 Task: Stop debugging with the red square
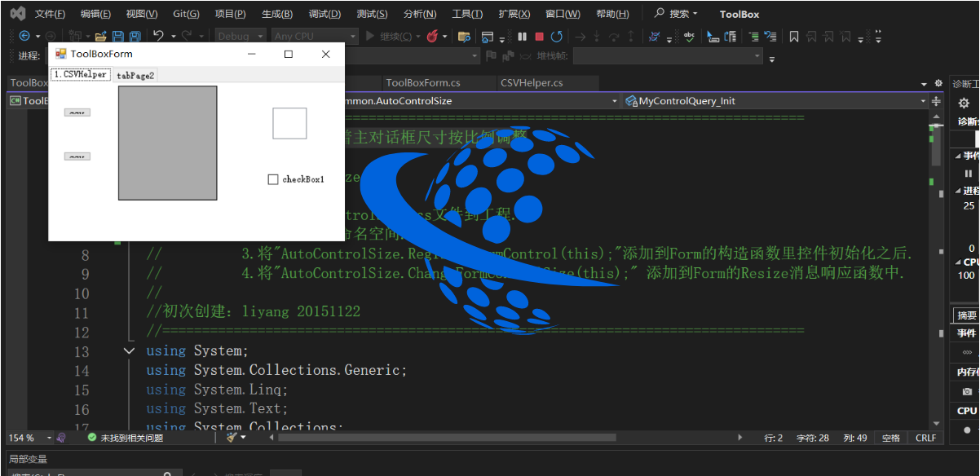pos(539,37)
